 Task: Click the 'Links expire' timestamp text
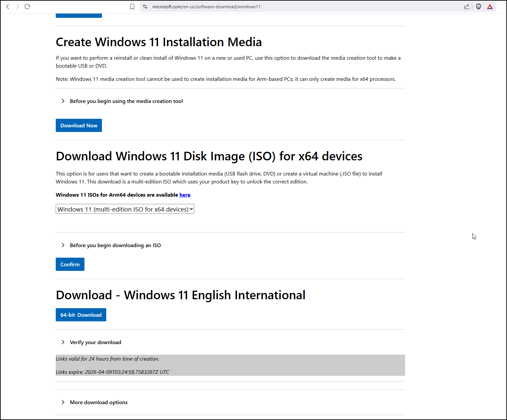[x=112, y=372]
